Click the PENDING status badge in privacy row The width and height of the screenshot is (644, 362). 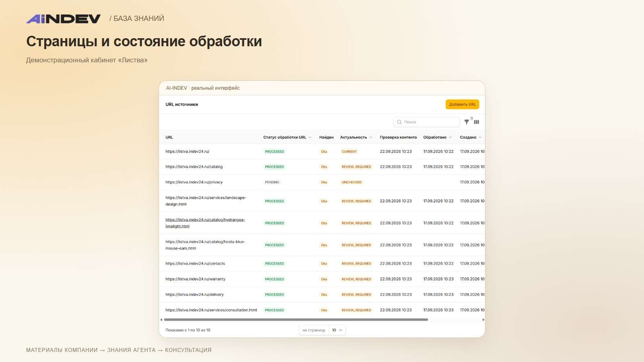[272, 182]
